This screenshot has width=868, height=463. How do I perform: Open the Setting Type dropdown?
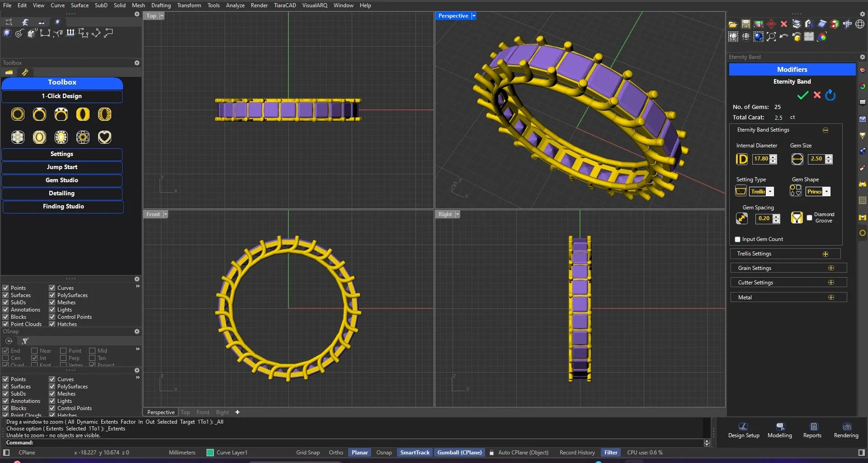point(770,192)
